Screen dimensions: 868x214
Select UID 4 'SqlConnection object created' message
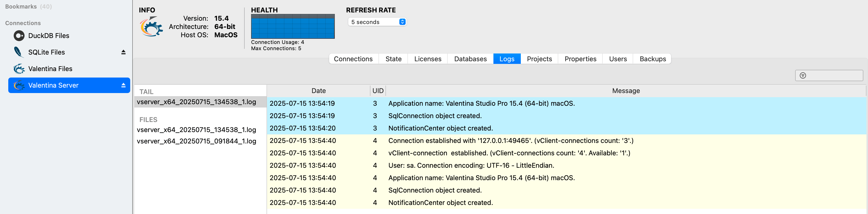point(435,190)
